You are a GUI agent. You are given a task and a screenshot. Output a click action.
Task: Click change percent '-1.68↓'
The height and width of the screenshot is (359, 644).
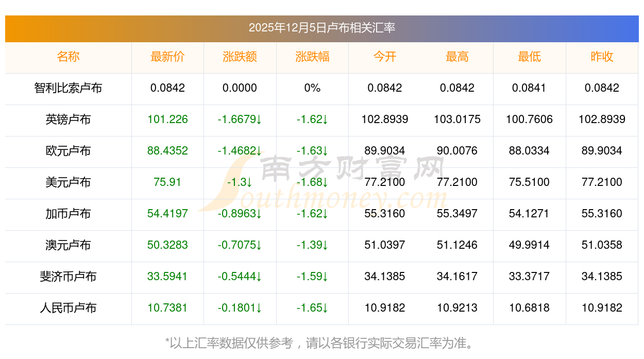point(312,182)
